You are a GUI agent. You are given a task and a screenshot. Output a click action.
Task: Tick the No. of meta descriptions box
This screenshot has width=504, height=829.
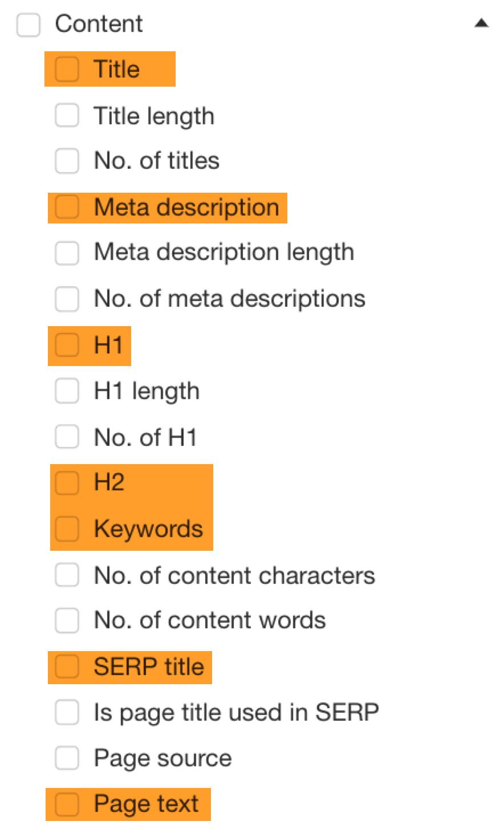tap(67, 299)
